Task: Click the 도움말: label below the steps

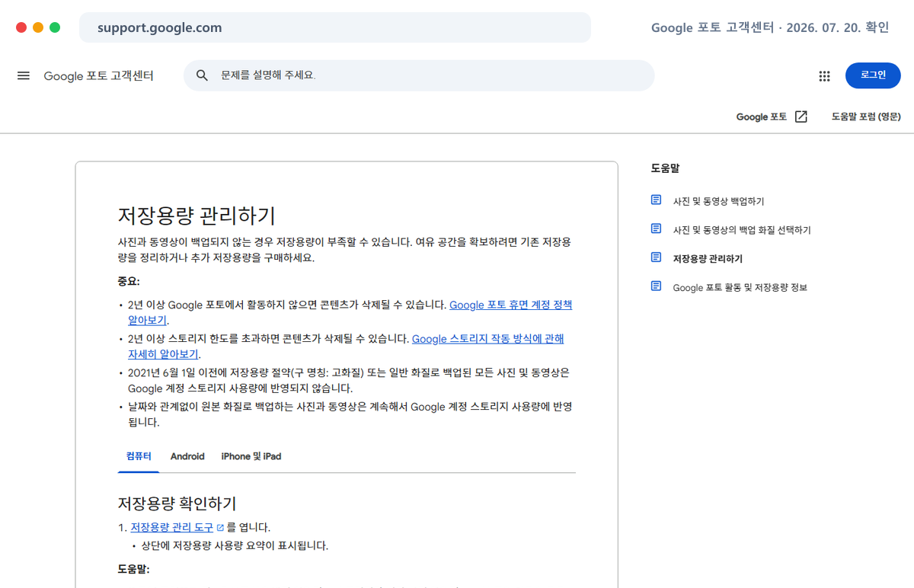Action: (x=133, y=569)
